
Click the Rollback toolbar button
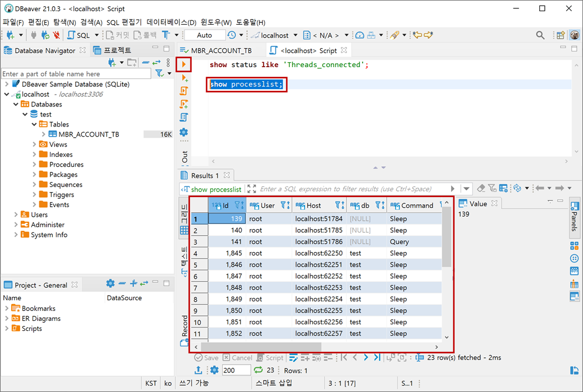click(x=145, y=35)
